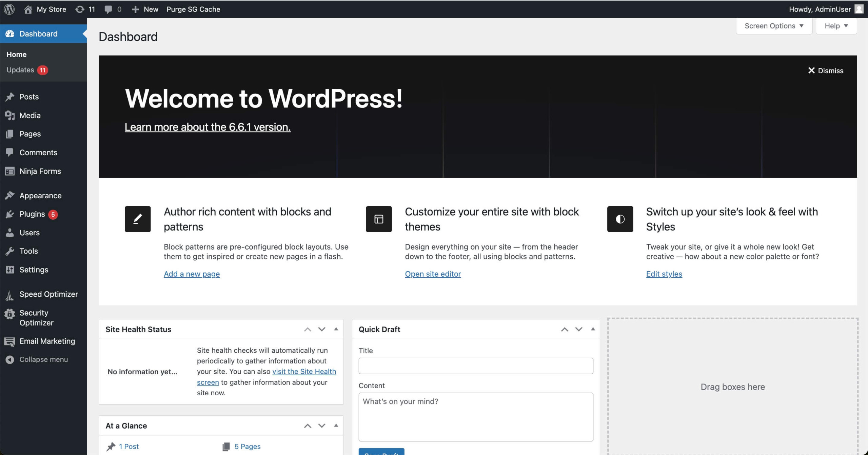Open the Comments section icon
The height and width of the screenshot is (455, 868).
click(10, 152)
